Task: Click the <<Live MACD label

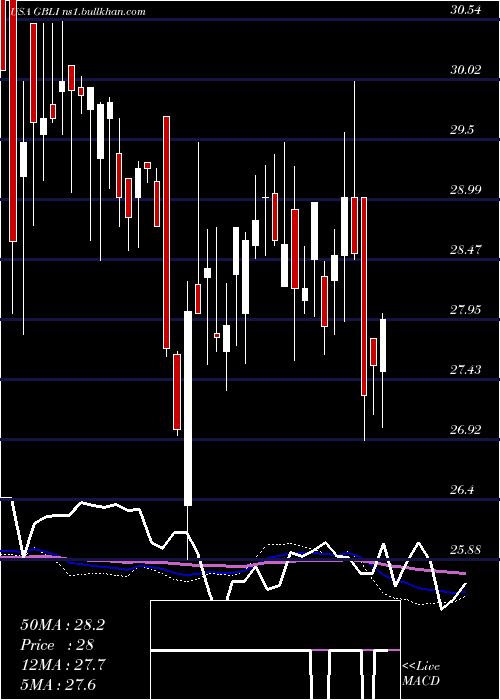Action: 421,674
